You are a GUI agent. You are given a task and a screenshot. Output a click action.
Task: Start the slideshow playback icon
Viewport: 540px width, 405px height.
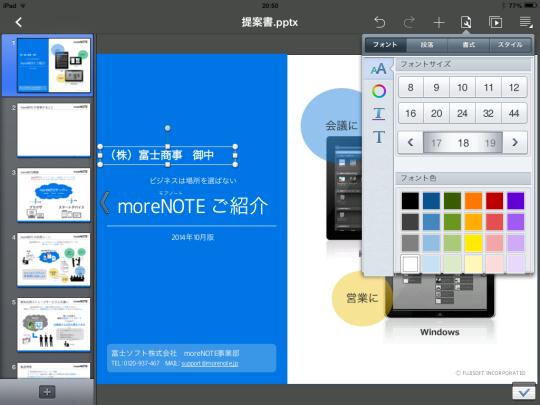[x=495, y=22]
